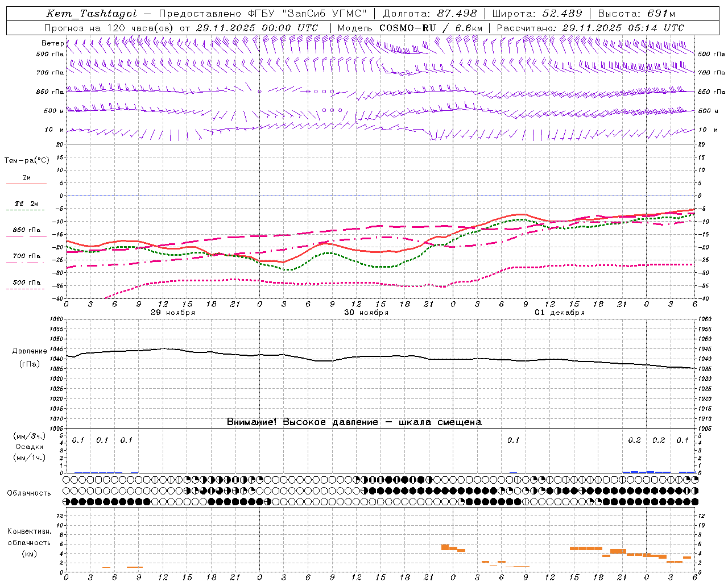Click the Конвективн. panel label
Viewport: 728px width, 582px height.
click(x=29, y=531)
